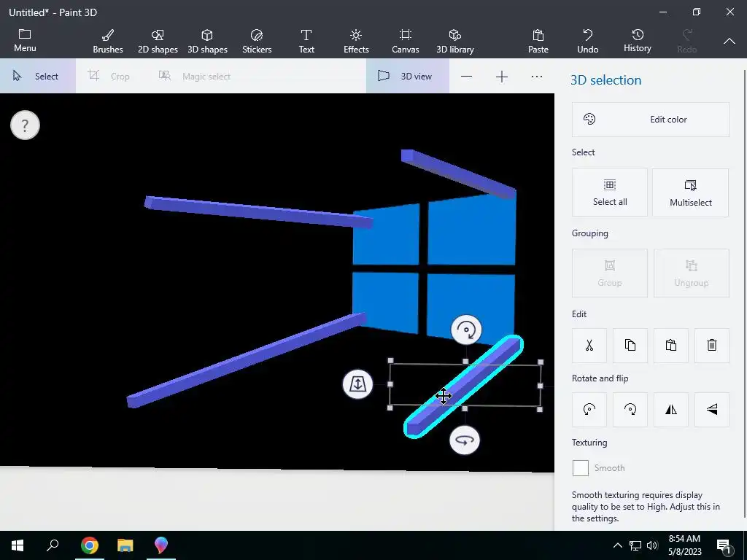Show hidden system tray icons
747x560 pixels.
click(x=617, y=545)
